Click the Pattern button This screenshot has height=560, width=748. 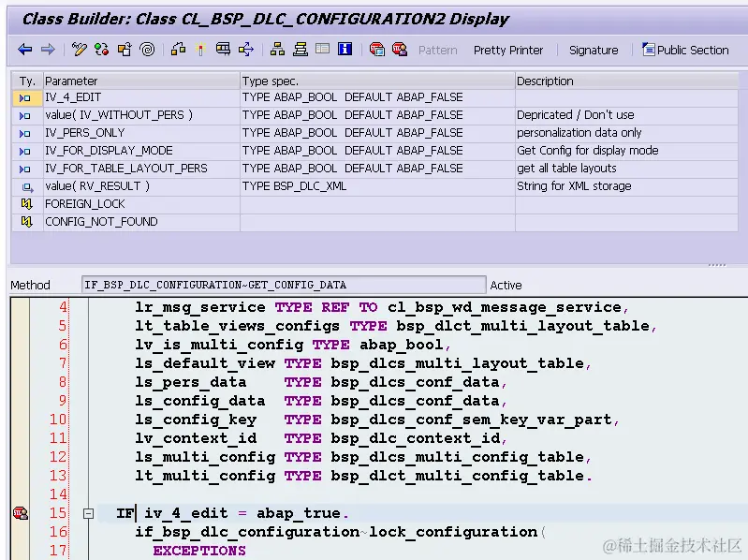click(x=437, y=50)
